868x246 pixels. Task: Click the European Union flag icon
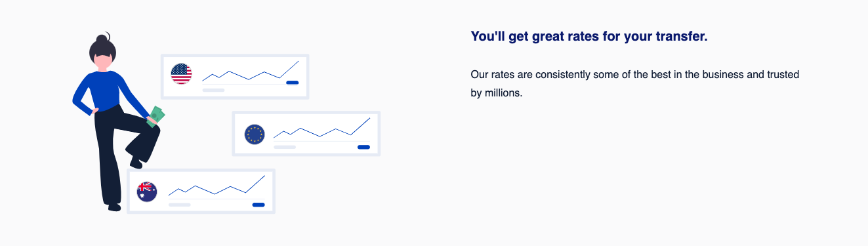(x=255, y=134)
